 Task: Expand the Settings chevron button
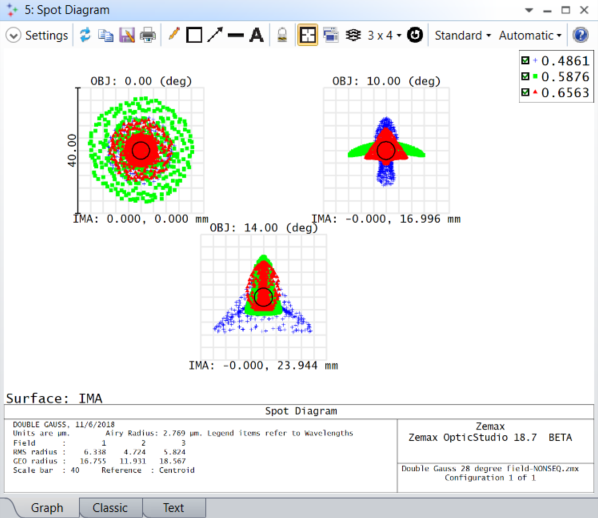pos(13,35)
